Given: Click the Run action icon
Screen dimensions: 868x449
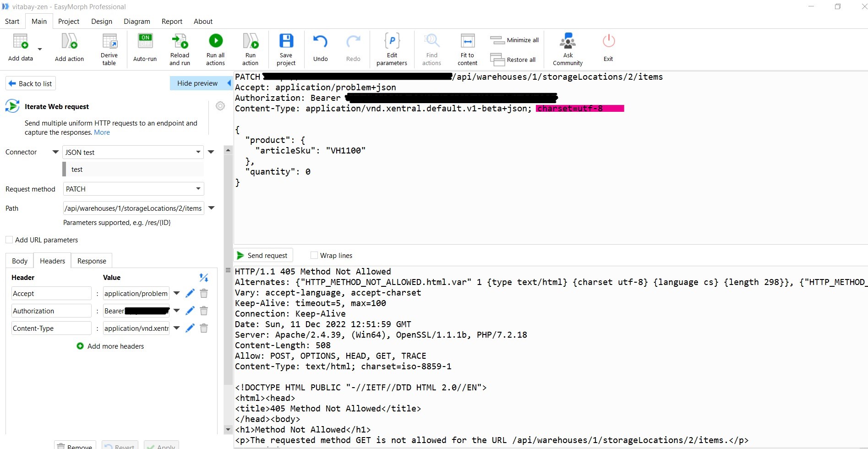Looking at the screenshot, I should tap(251, 41).
